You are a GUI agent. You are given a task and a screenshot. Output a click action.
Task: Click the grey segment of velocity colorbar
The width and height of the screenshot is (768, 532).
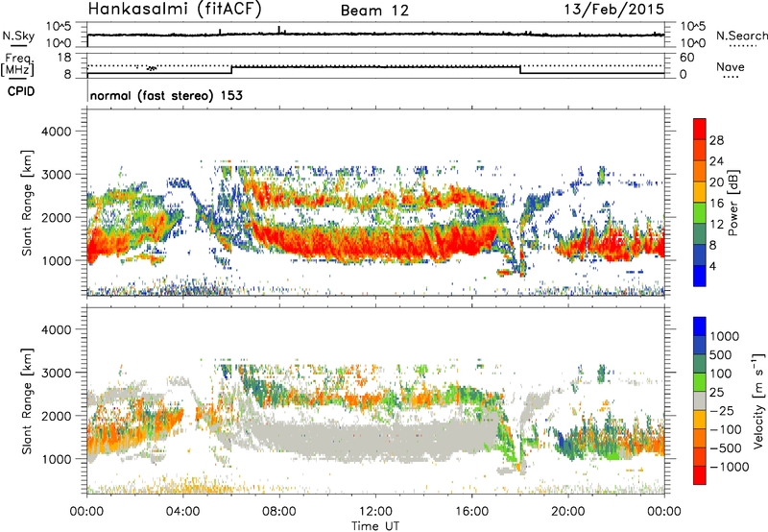700,400
